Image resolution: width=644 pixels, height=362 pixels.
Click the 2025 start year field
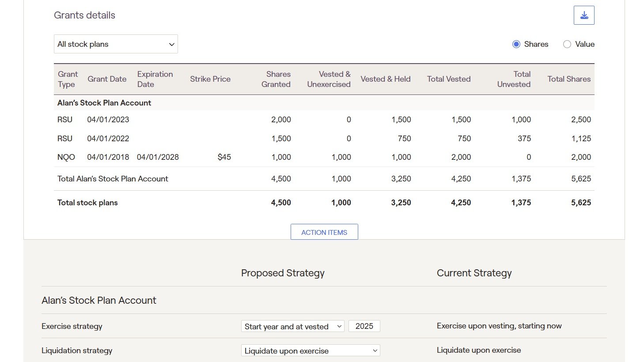[x=364, y=326]
